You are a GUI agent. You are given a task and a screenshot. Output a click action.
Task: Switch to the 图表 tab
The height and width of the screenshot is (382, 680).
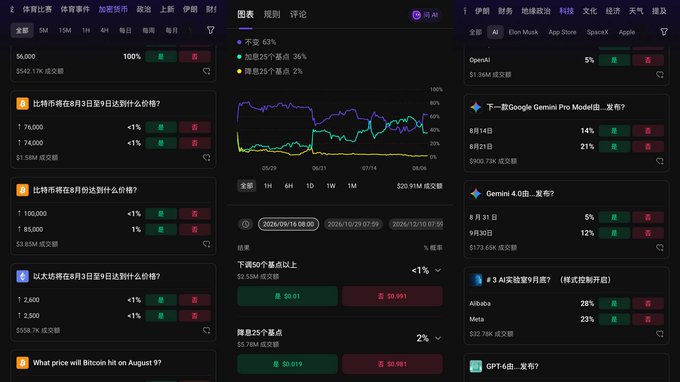point(245,15)
